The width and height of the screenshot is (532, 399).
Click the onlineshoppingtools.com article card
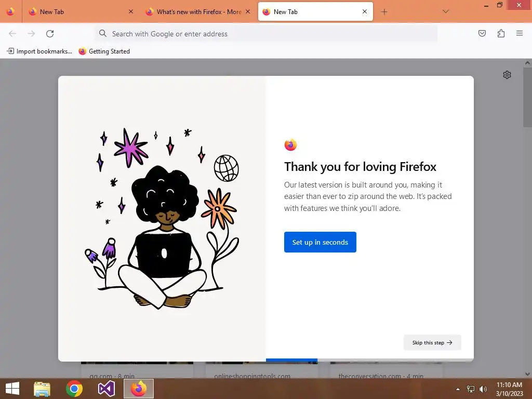tap(262, 370)
